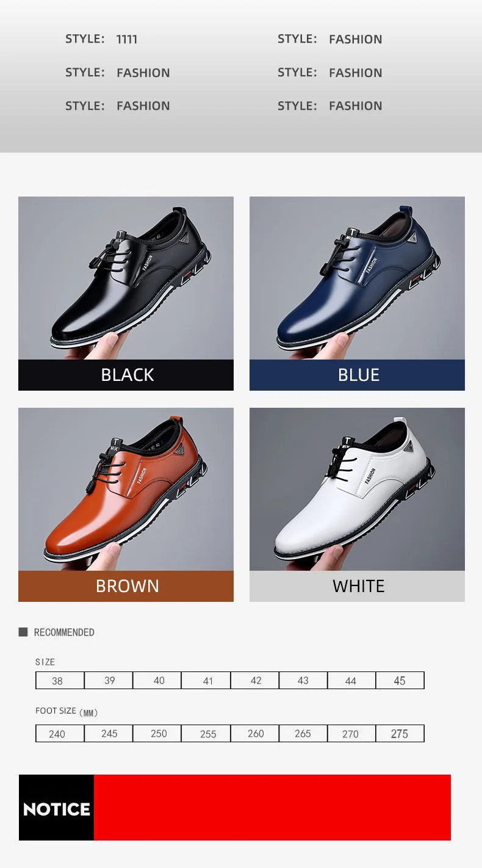
Task: Click the BLUE color label bar
Action: point(357,375)
